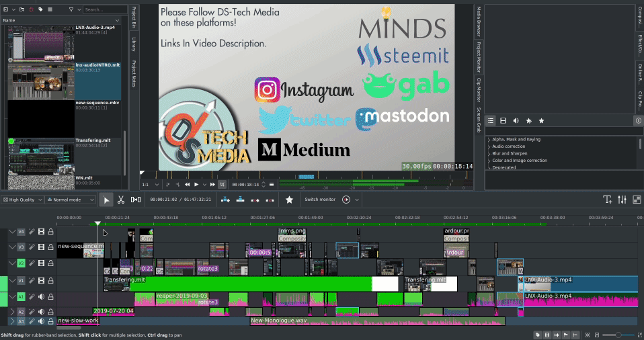Open the Switch monitor dropdown arrow
Viewport: 644px width, 340px height.
pyautogui.click(x=357, y=200)
